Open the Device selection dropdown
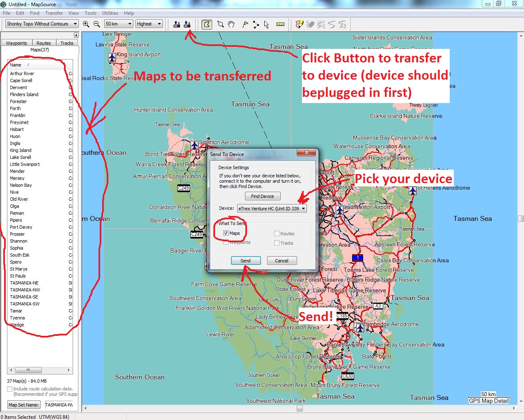 click(x=272, y=209)
